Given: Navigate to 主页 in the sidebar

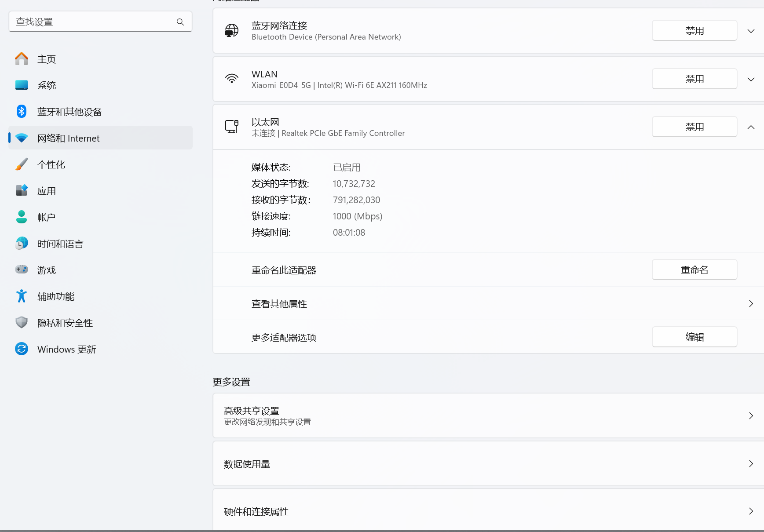Looking at the screenshot, I should click(x=47, y=59).
